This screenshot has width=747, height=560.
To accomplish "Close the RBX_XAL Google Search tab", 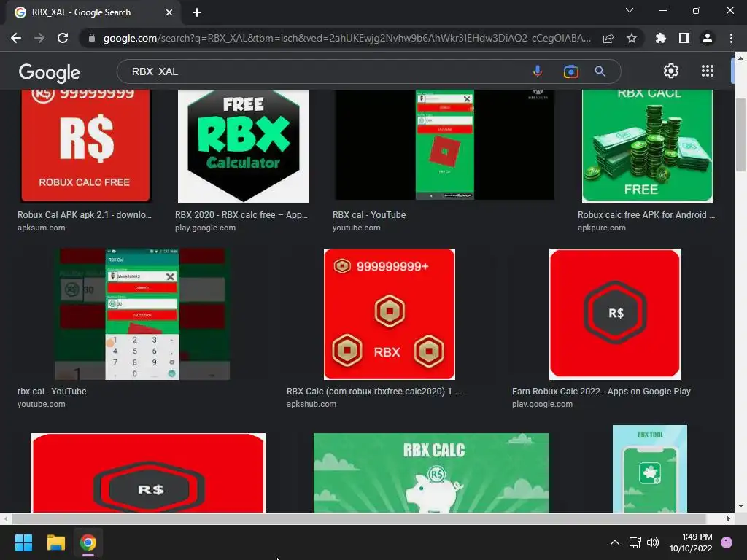I will tap(169, 12).
